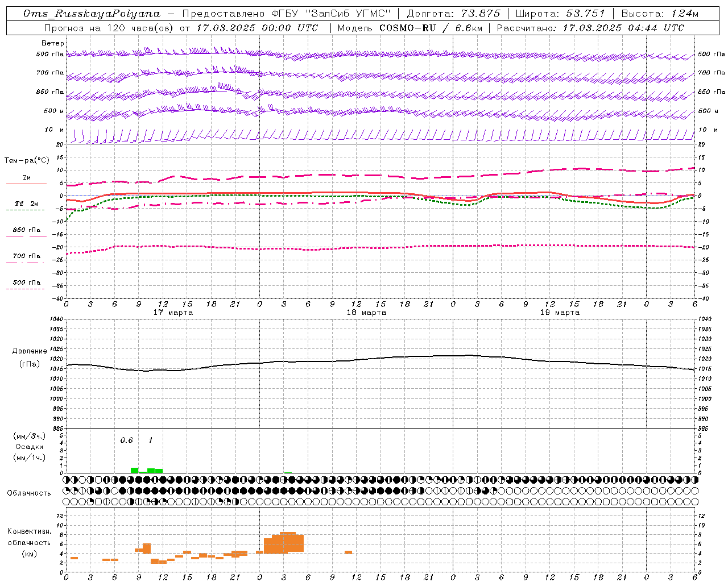Click the precipitation amount value "0.6"

click(126, 440)
